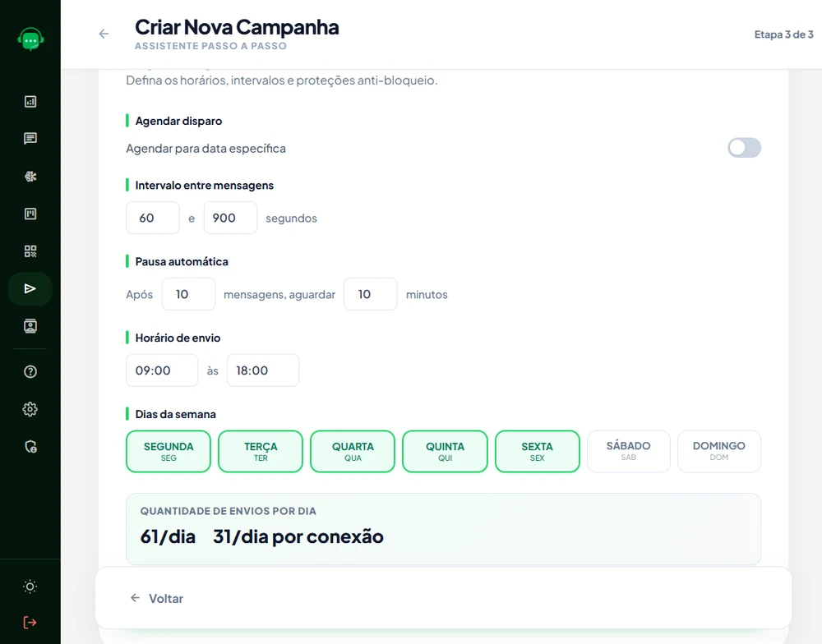Open the contacts sidebar icon
Image resolution: width=822 pixels, height=644 pixels.
tap(30, 326)
